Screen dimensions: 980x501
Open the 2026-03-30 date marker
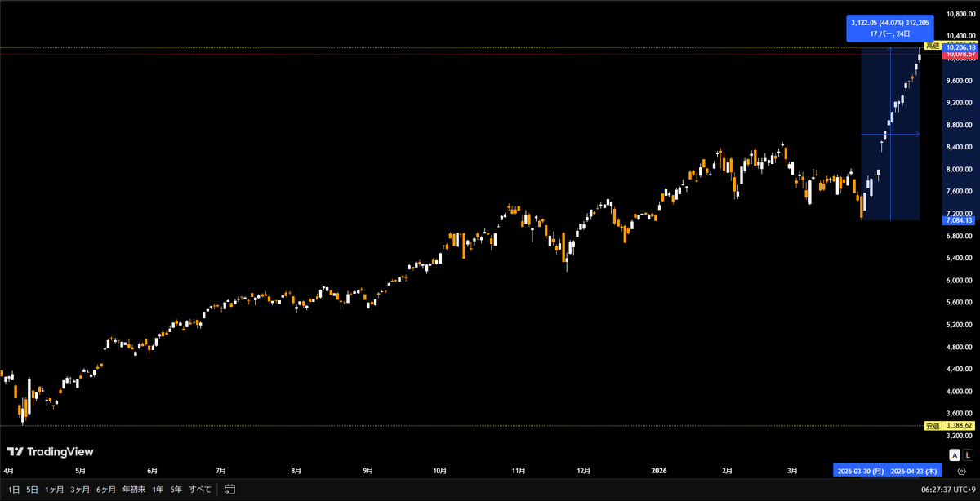pyautogui.click(x=862, y=471)
